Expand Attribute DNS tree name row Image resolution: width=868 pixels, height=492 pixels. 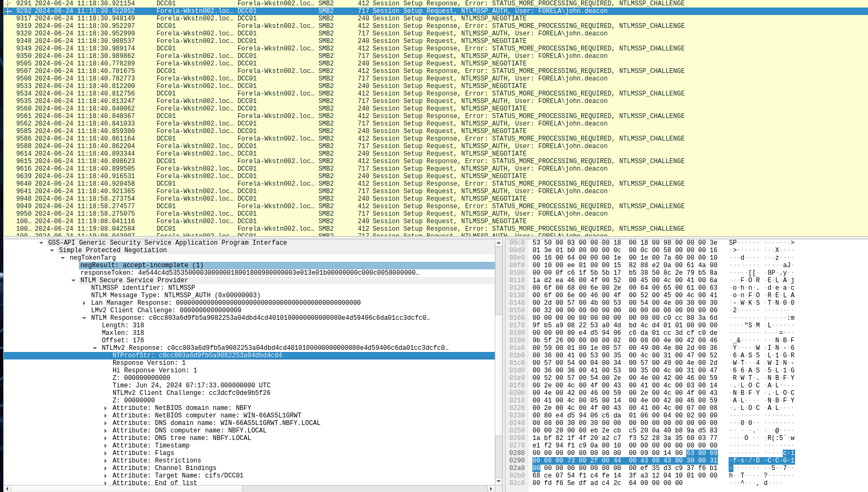(106, 438)
